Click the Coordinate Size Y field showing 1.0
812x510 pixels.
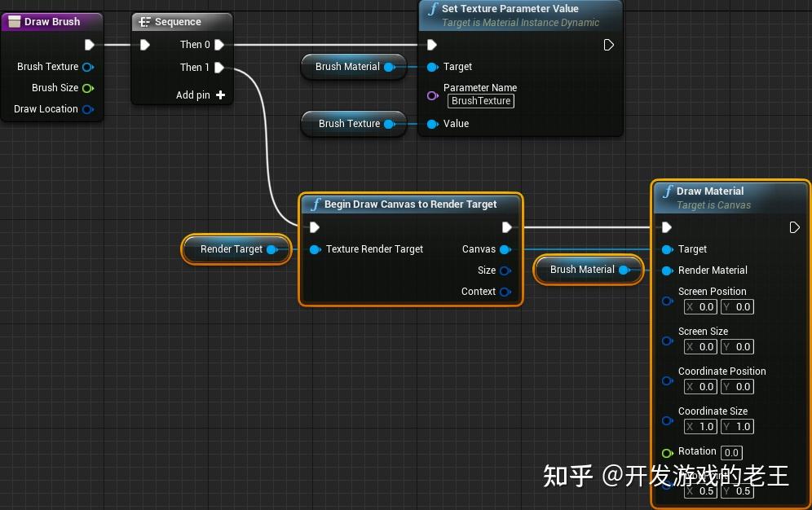point(737,426)
